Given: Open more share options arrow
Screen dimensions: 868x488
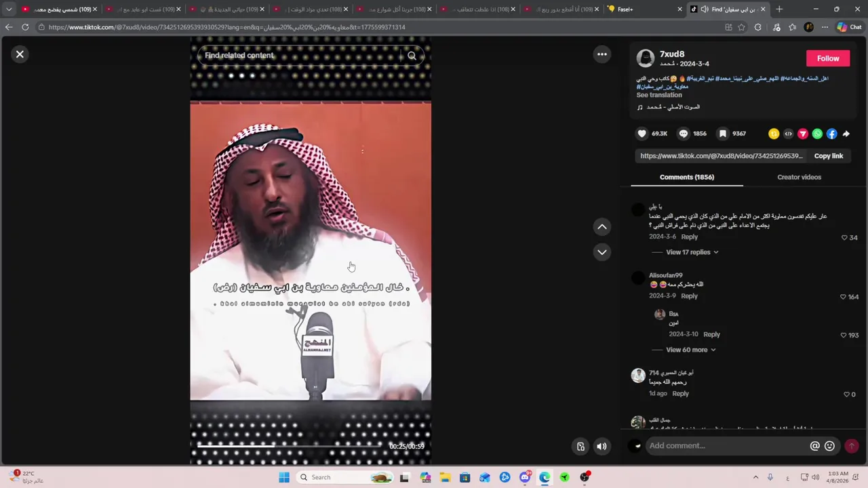Looking at the screenshot, I should [846, 134].
